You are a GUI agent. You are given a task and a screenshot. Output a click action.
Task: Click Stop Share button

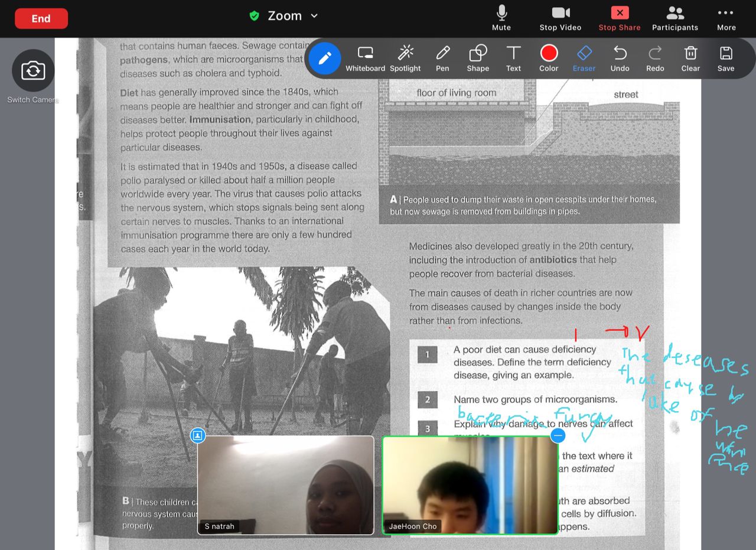tap(619, 18)
